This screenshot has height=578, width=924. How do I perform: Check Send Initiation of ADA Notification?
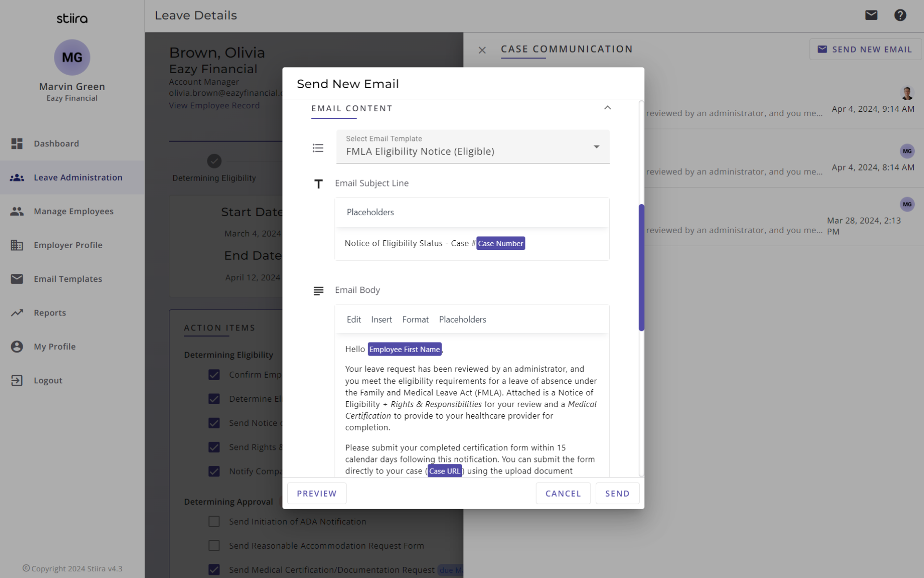coord(214,521)
